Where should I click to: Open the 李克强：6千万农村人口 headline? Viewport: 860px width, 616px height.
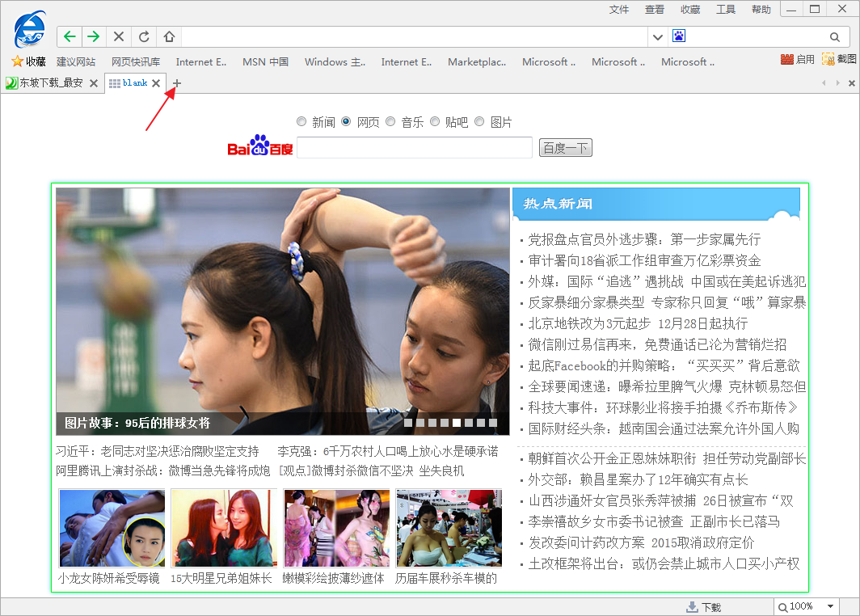[388, 451]
